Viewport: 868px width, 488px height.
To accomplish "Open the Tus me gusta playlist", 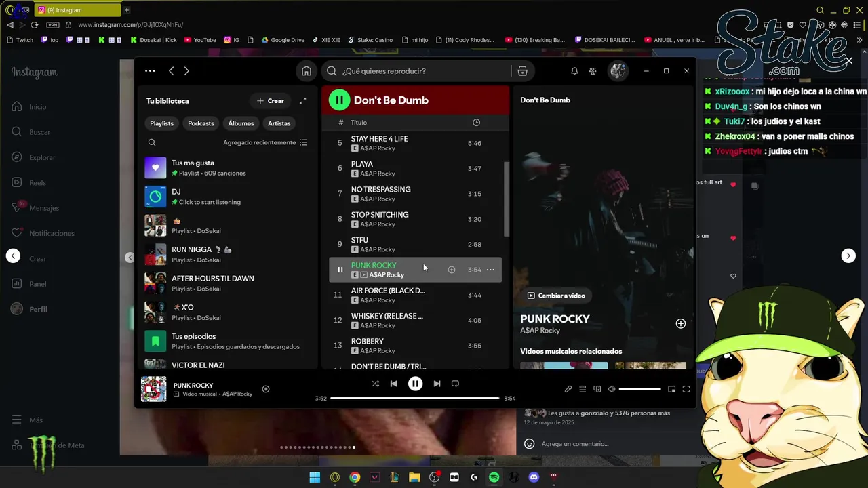I will pyautogui.click(x=227, y=168).
